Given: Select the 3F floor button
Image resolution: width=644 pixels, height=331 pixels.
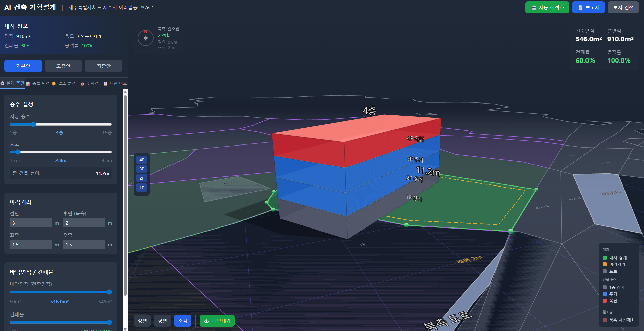Looking at the screenshot, I should [142, 169].
